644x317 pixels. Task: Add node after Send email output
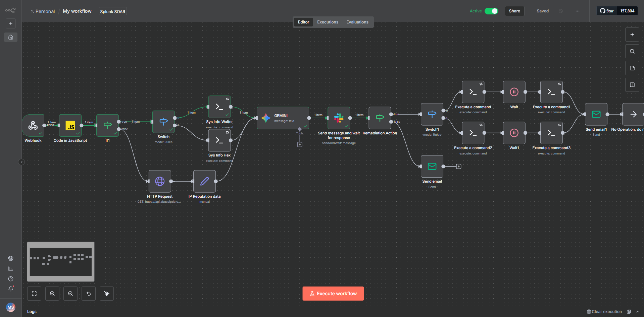tap(459, 167)
